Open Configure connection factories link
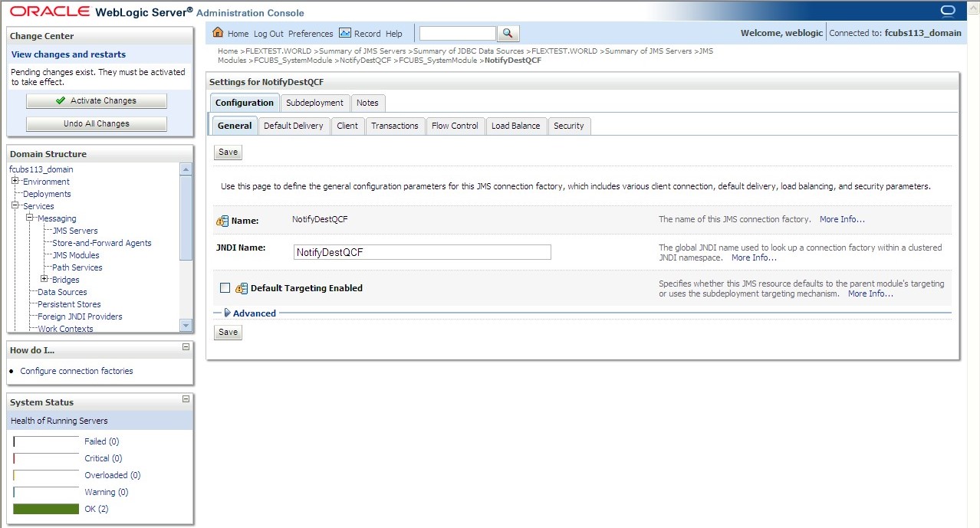The height and width of the screenshot is (528, 980). click(77, 371)
